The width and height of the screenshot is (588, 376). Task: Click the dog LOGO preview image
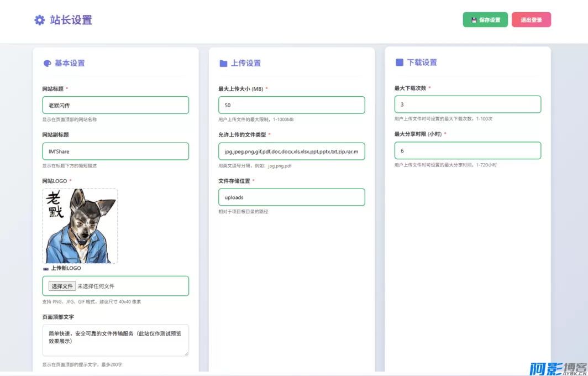click(80, 226)
